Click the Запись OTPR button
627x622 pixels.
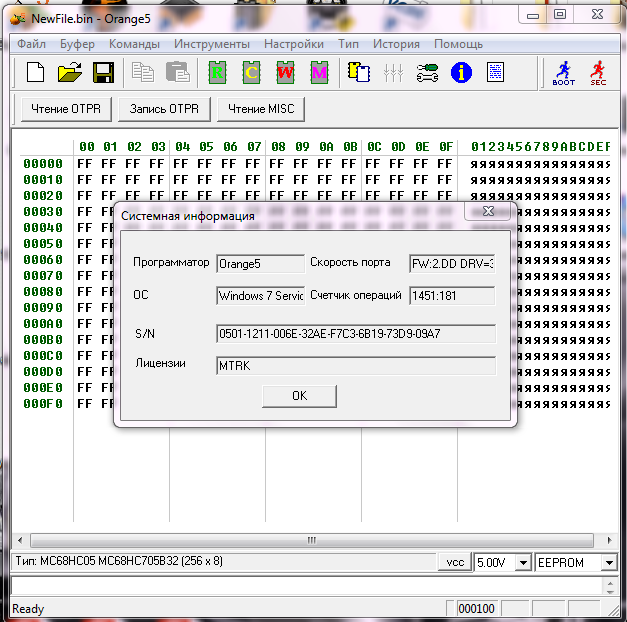pos(164,109)
